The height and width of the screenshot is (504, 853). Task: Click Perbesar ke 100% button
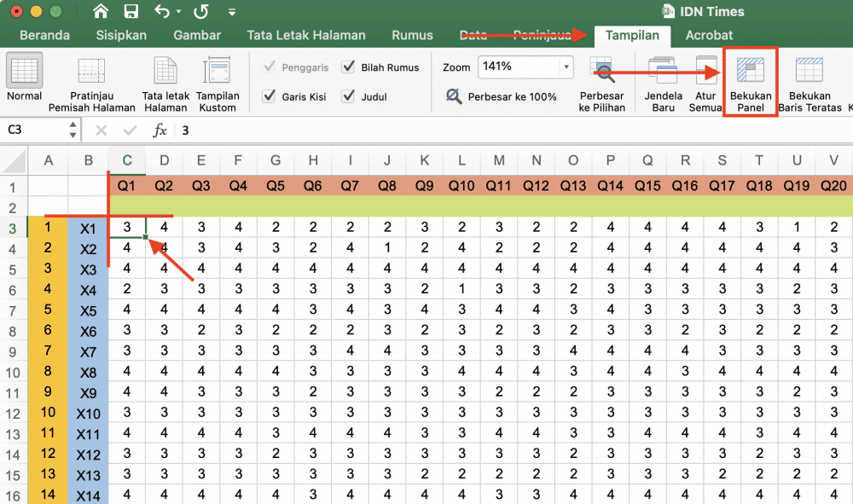[501, 96]
